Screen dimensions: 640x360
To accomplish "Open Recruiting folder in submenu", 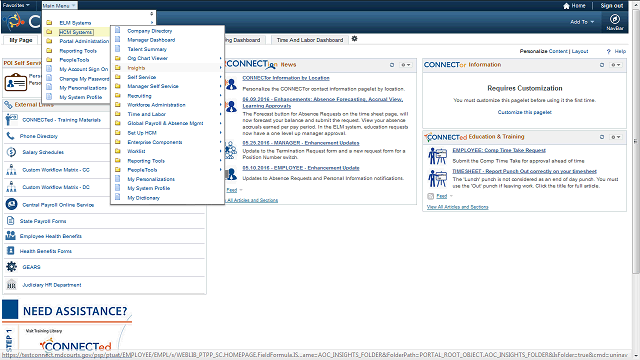I will click(139, 96).
